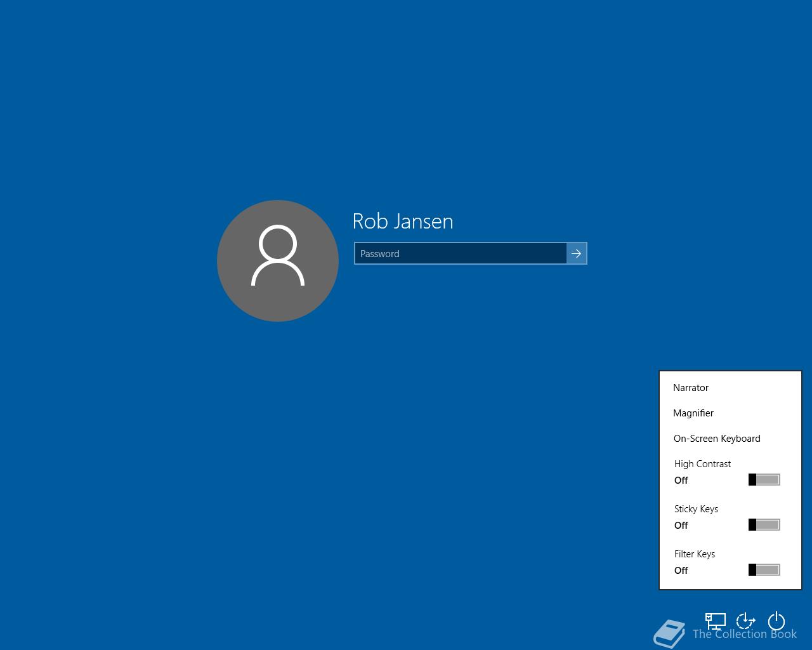Click the user avatar picture
812x650 pixels.
point(278,261)
